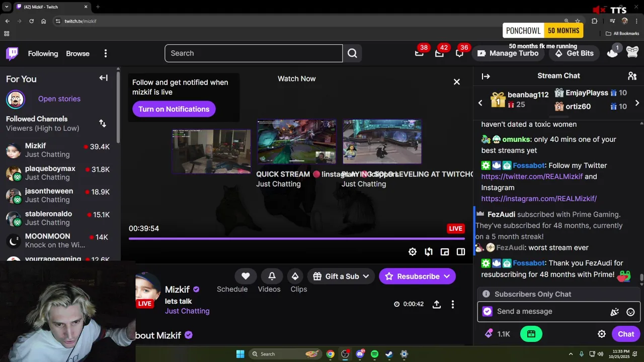Send message with Chat button
The width and height of the screenshot is (644, 362).
[x=626, y=334]
